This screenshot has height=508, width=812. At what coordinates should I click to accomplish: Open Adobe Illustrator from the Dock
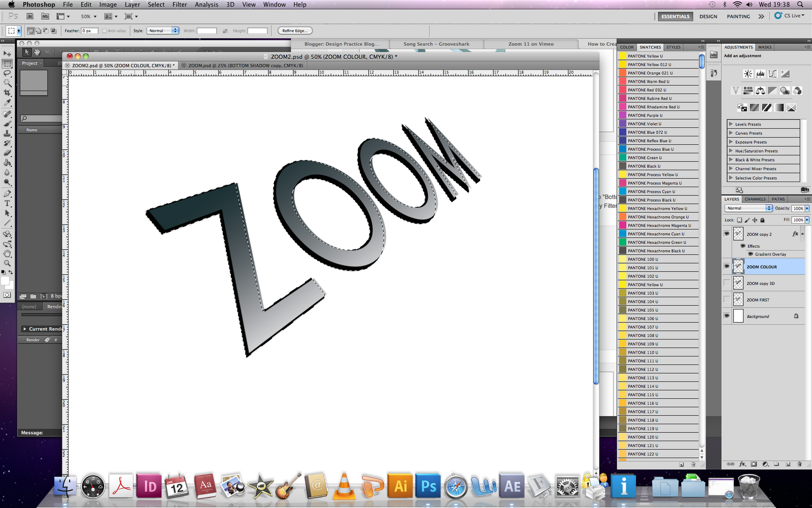[400, 486]
